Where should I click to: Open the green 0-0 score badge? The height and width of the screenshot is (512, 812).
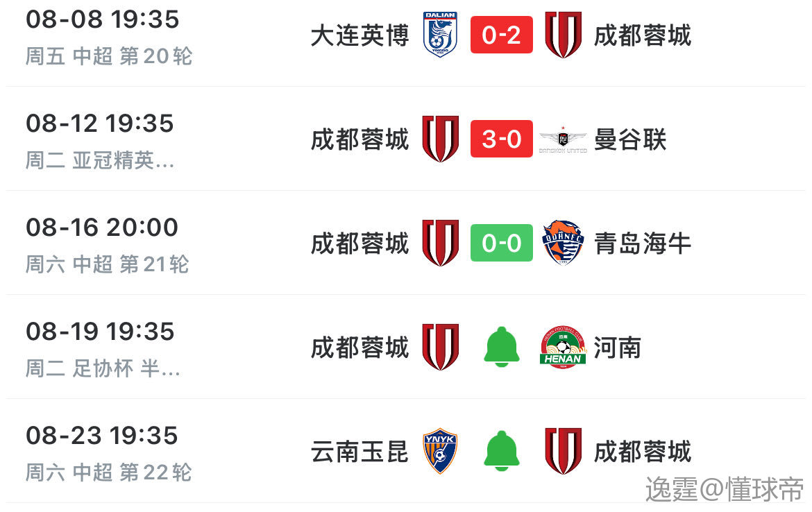pyautogui.click(x=501, y=243)
